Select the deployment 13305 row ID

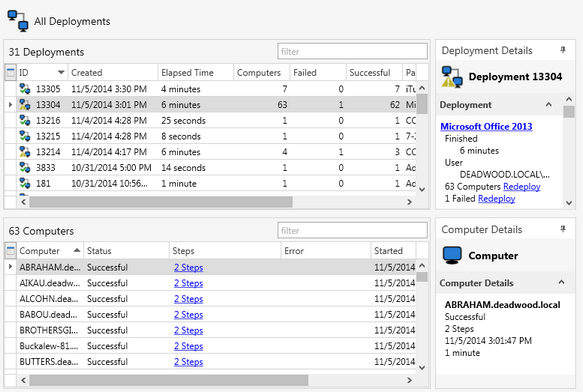pyautogui.click(x=48, y=89)
